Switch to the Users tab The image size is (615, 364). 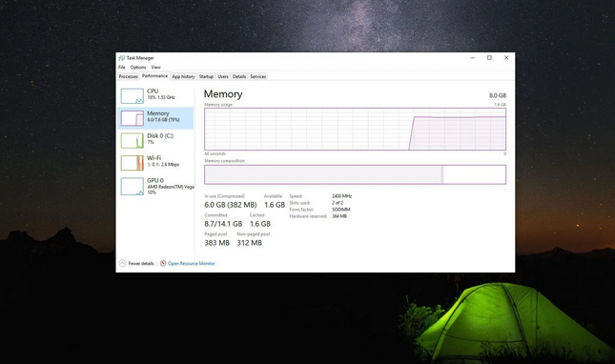pyautogui.click(x=223, y=76)
